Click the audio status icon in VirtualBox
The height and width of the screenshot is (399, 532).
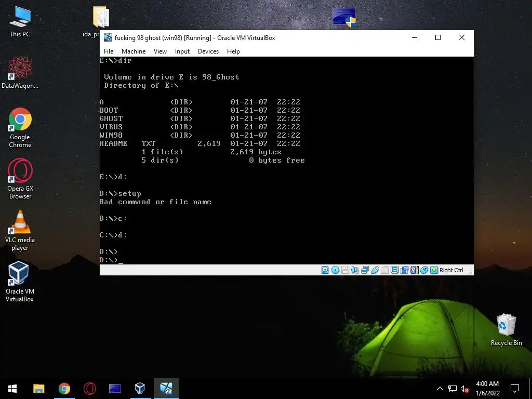coord(355,270)
